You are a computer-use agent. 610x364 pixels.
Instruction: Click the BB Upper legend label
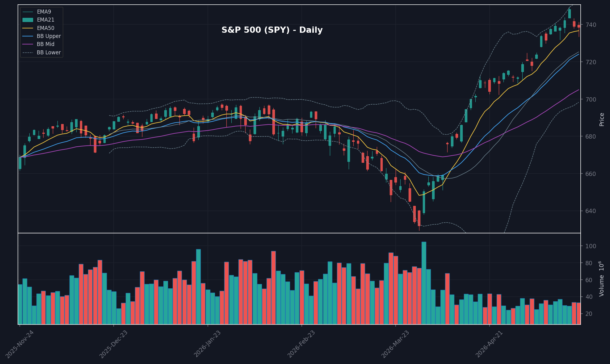(x=49, y=36)
